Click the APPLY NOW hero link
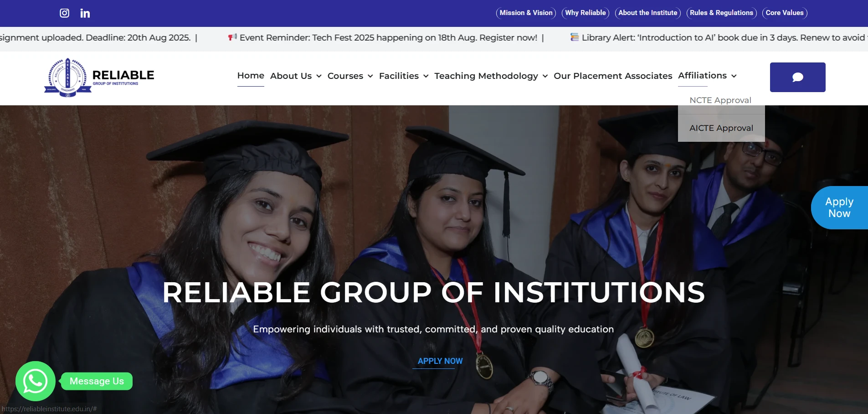 pyautogui.click(x=440, y=361)
